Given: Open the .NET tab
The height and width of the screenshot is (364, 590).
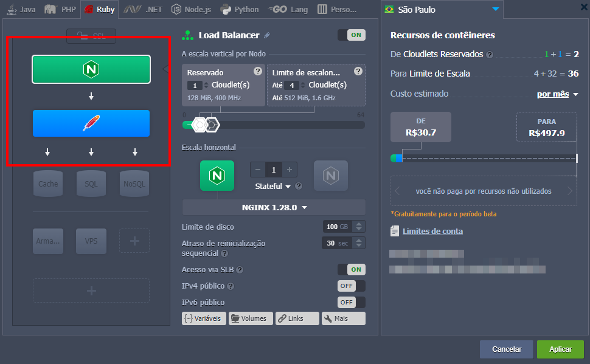Looking at the screenshot, I should (x=144, y=9).
